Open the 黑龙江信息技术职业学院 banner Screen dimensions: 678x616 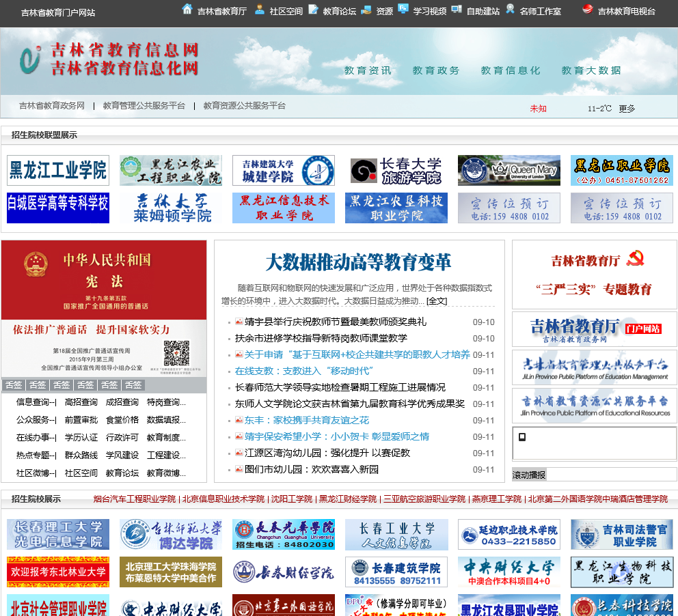(x=284, y=208)
